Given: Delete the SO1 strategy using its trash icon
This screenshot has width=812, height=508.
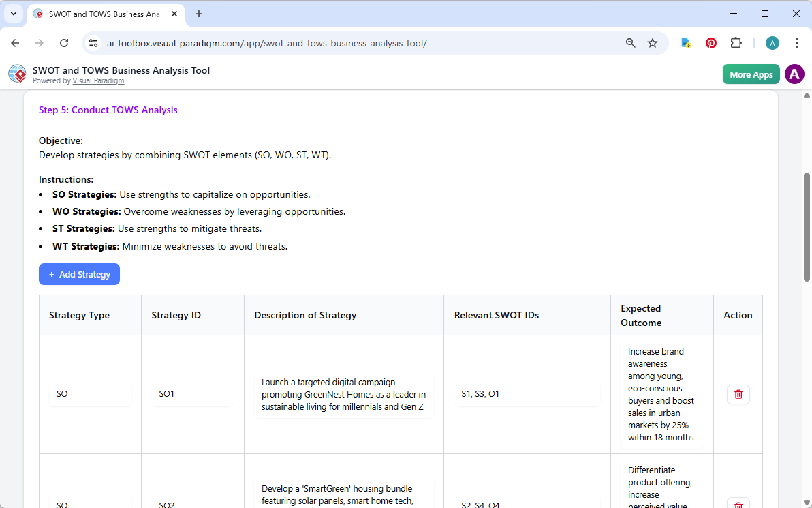Looking at the screenshot, I should point(738,394).
